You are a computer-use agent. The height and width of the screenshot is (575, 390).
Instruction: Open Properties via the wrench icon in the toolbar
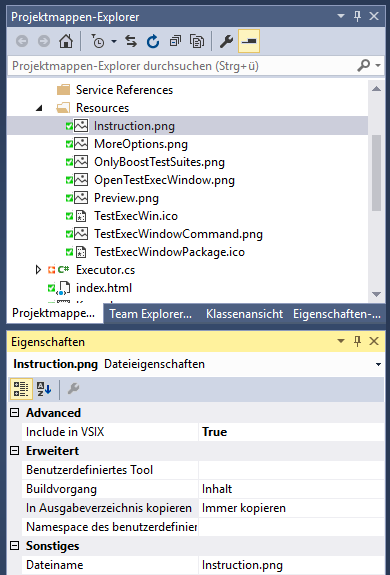click(x=226, y=41)
